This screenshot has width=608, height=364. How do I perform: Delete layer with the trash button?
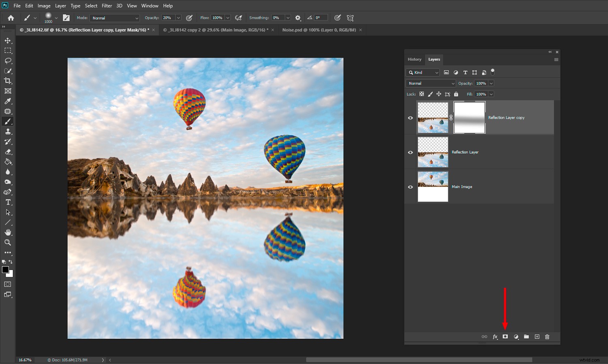547,336
